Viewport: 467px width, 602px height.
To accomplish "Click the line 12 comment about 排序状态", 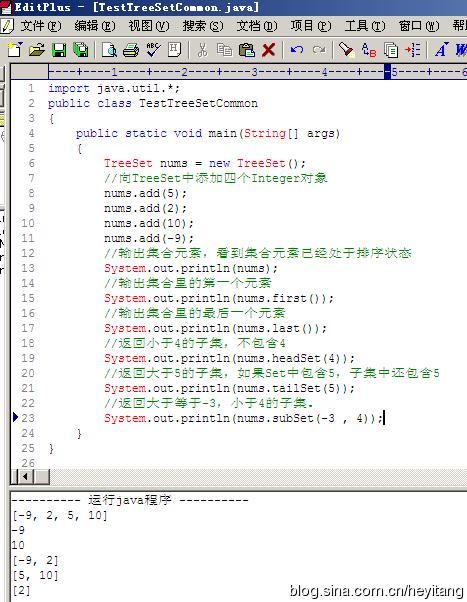I will (258, 253).
